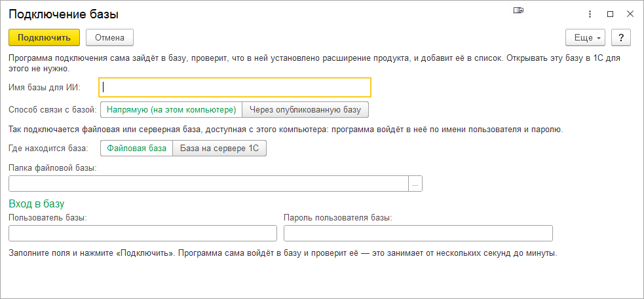This screenshot has width=644, height=299.
Task: Click the small monitor icon in title bar
Action: click(x=518, y=11)
